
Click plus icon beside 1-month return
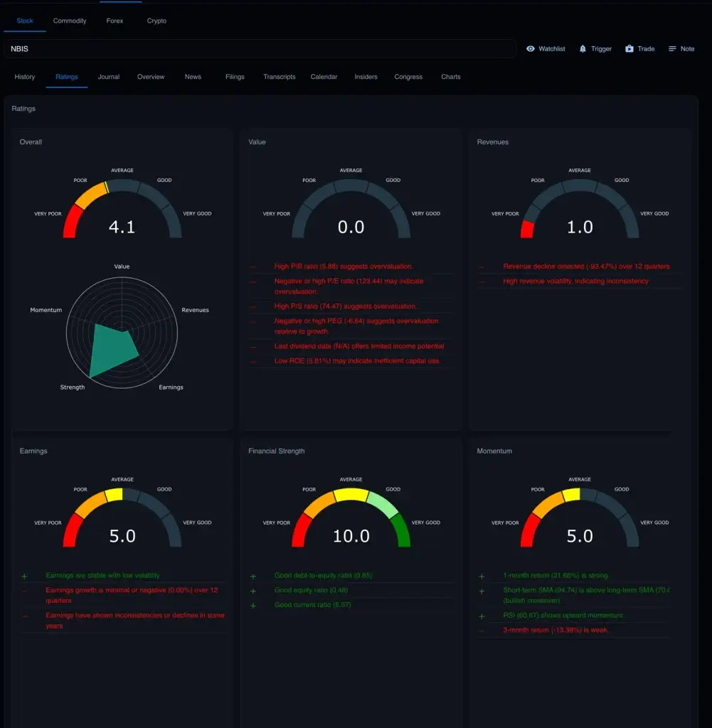pos(482,576)
